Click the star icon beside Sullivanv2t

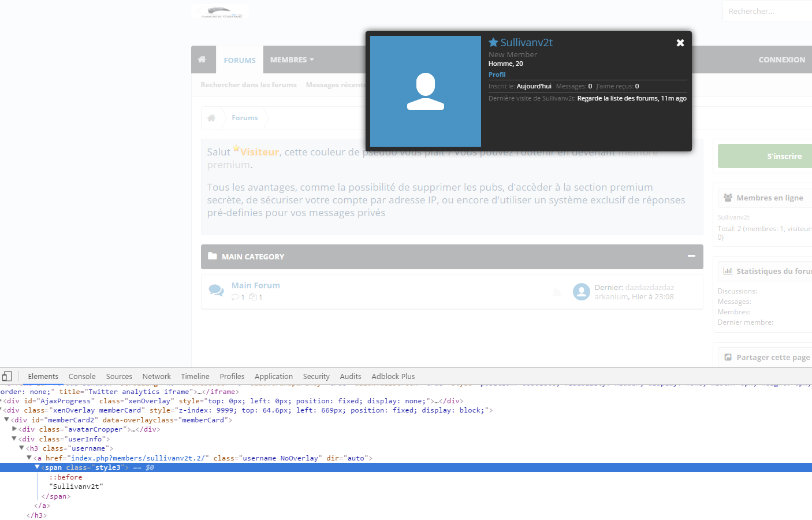pos(493,42)
